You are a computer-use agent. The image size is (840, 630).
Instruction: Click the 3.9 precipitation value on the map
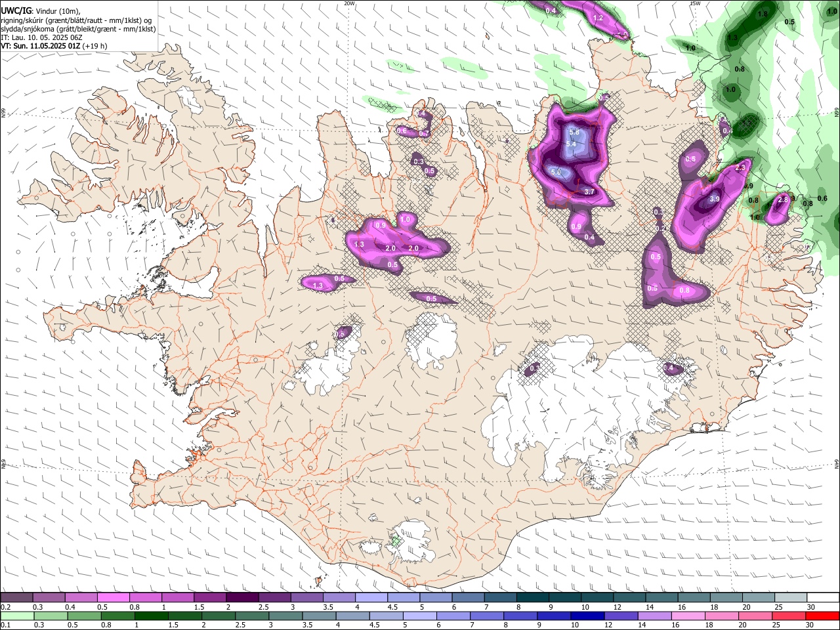coord(715,199)
